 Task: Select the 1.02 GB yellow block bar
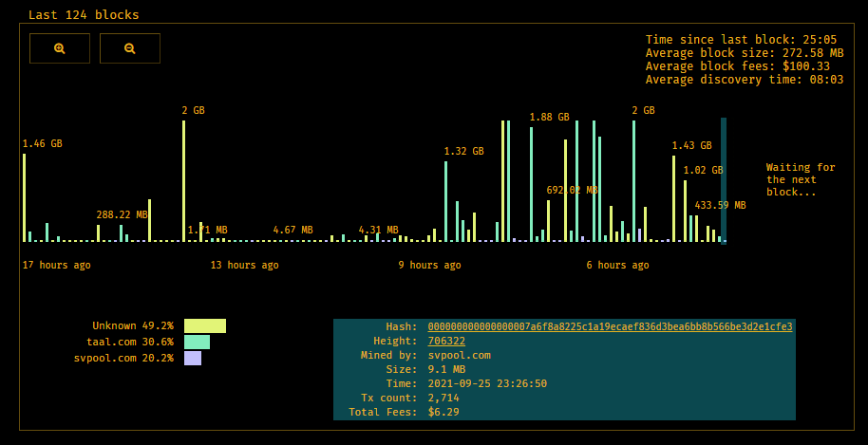(x=686, y=212)
